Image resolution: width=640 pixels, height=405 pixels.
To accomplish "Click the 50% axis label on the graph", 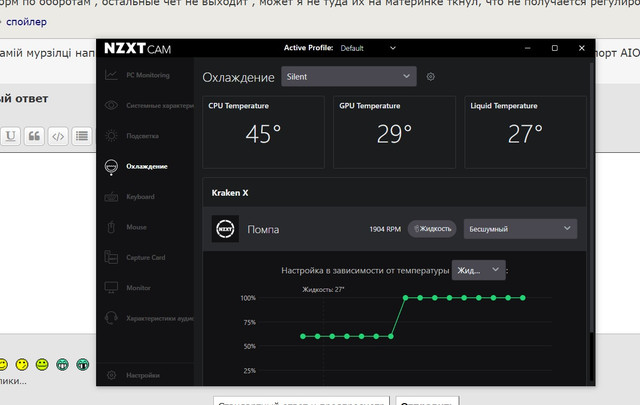I will coord(249,346).
